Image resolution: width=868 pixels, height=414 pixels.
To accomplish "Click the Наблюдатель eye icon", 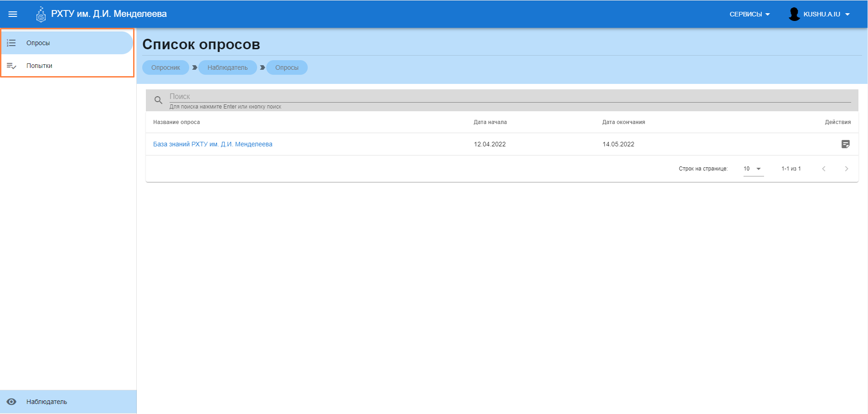I will tap(11, 402).
